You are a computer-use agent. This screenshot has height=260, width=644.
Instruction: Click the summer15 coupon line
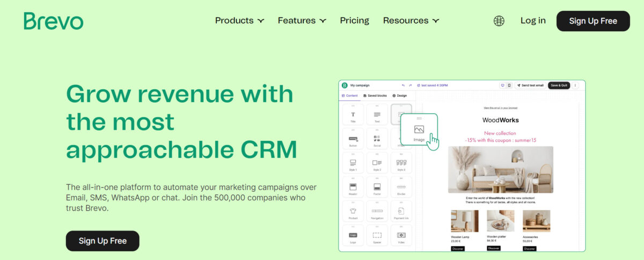coord(501,140)
